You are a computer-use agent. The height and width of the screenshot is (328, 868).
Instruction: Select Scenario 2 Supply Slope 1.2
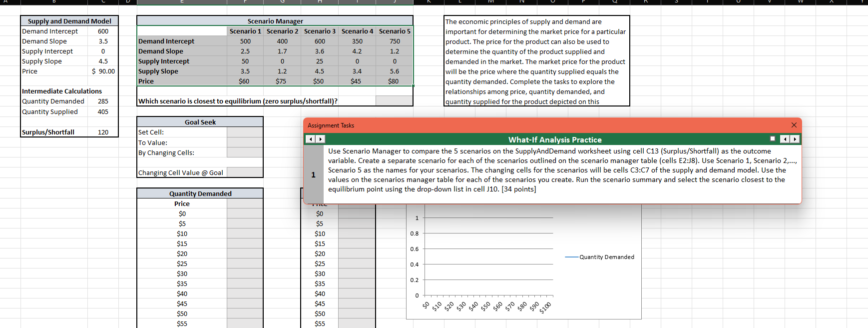tap(282, 71)
